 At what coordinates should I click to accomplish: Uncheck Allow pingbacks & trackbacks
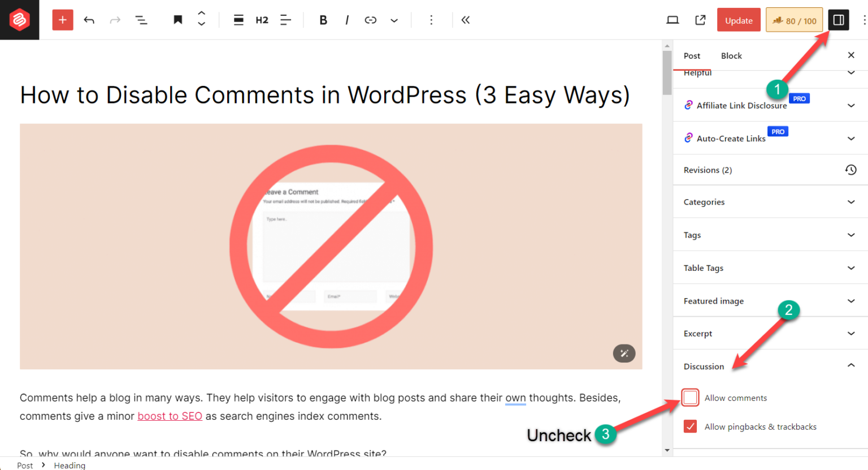click(x=690, y=426)
